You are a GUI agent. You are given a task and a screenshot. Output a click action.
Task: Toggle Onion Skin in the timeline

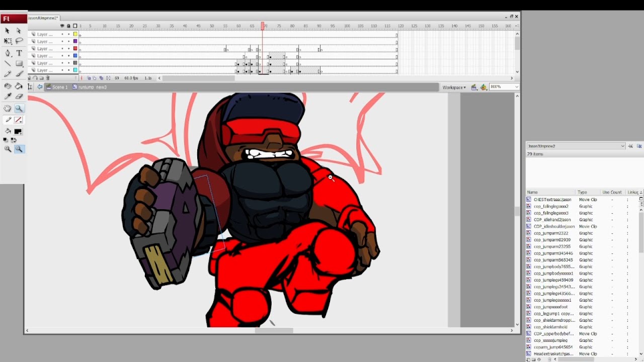coord(89,78)
